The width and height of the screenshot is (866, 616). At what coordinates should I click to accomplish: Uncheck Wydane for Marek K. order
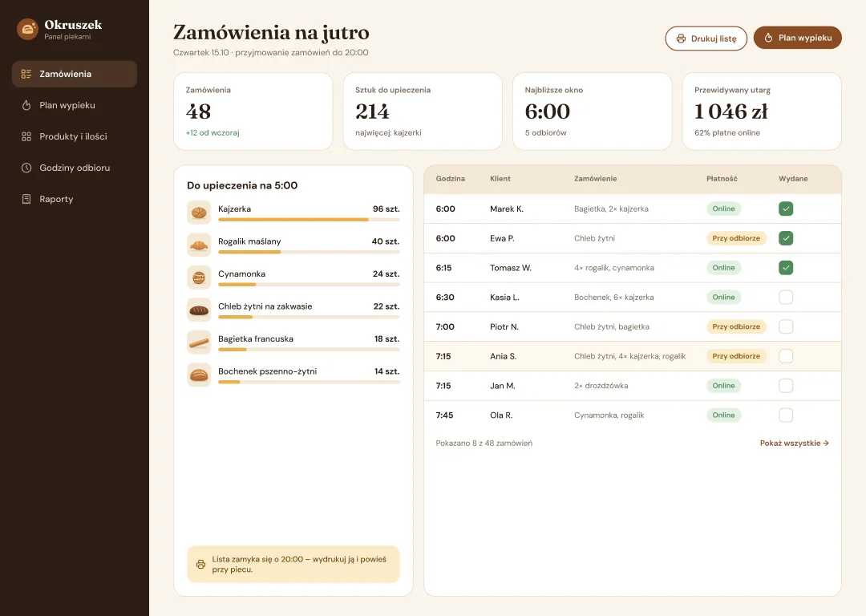785,209
